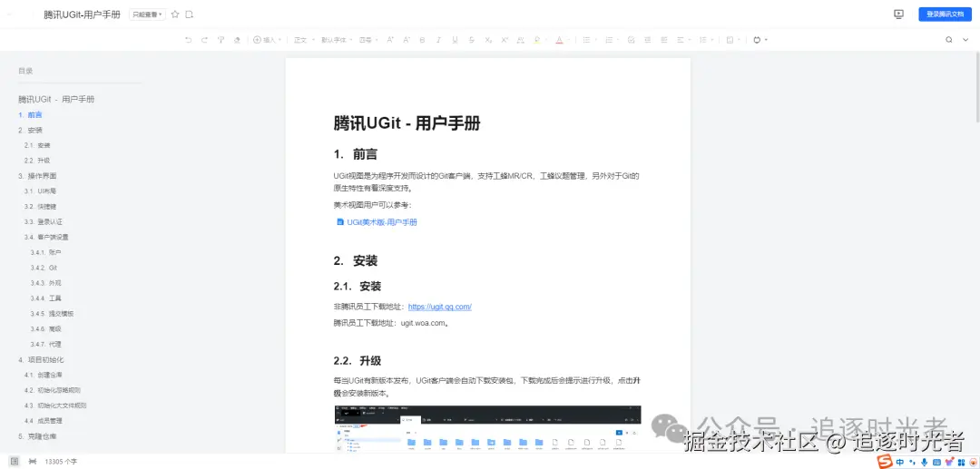Click the presentation mode icon
This screenshot has width=980, height=469.
(898, 15)
